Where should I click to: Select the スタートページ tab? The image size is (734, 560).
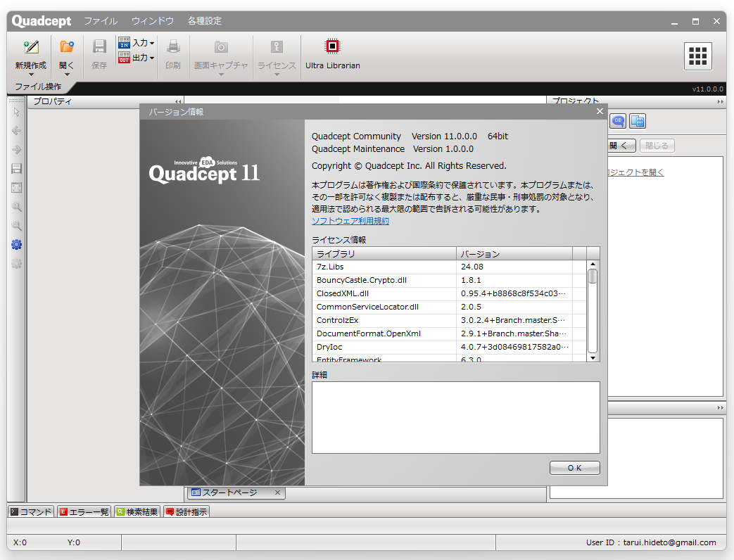pyautogui.click(x=232, y=493)
